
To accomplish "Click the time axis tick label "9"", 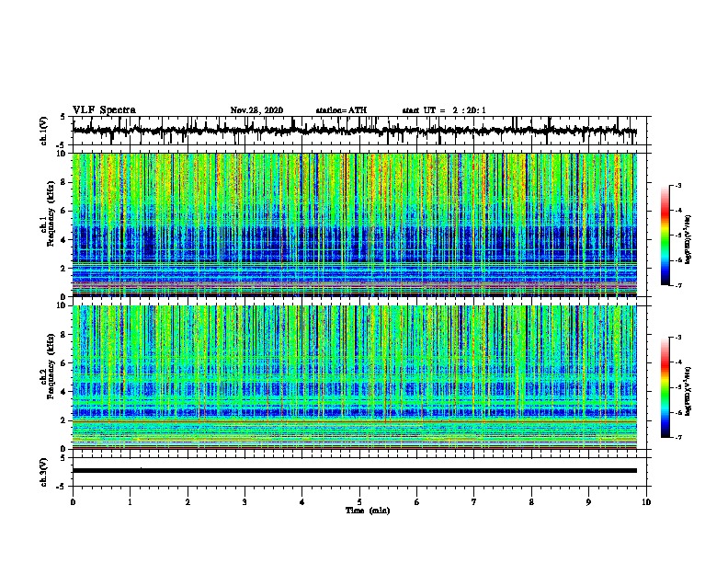I will click(588, 502).
